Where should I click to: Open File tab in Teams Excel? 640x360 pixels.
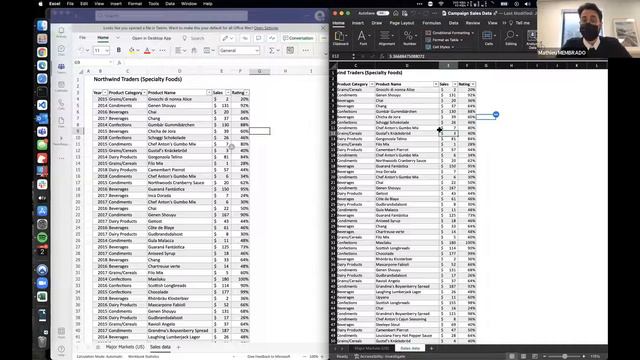[82, 38]
